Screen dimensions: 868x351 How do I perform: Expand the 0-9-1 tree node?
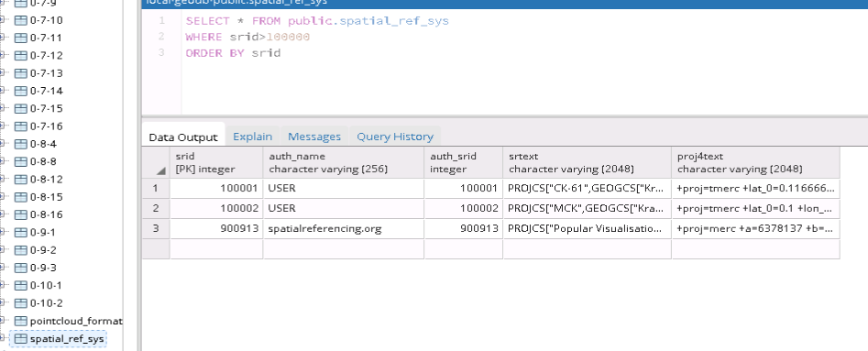point(2,233)
